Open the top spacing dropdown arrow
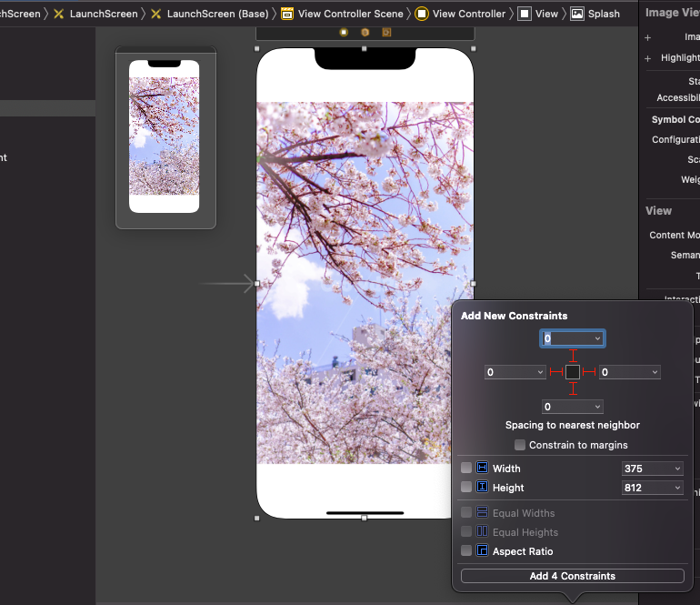 pos(598,338)
